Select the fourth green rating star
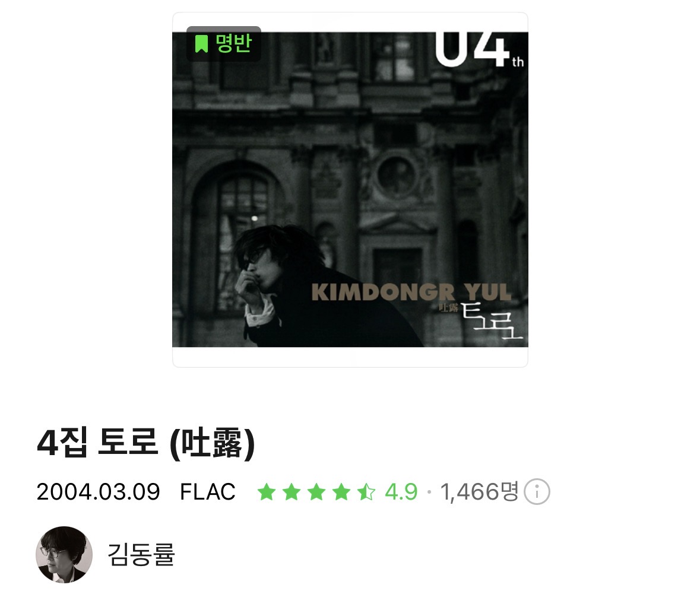The image size is (700, 607). click(x=341, y=492)
